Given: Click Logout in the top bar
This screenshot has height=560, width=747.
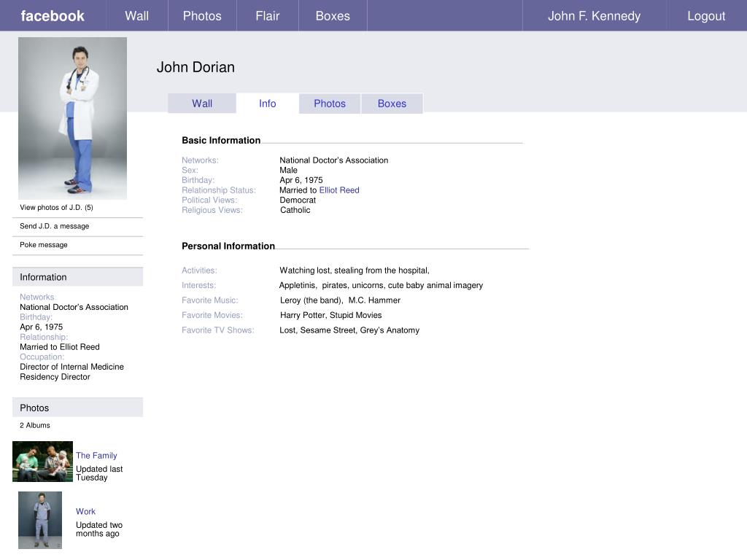Looking at the screenshot, I should tap(706, 16).
